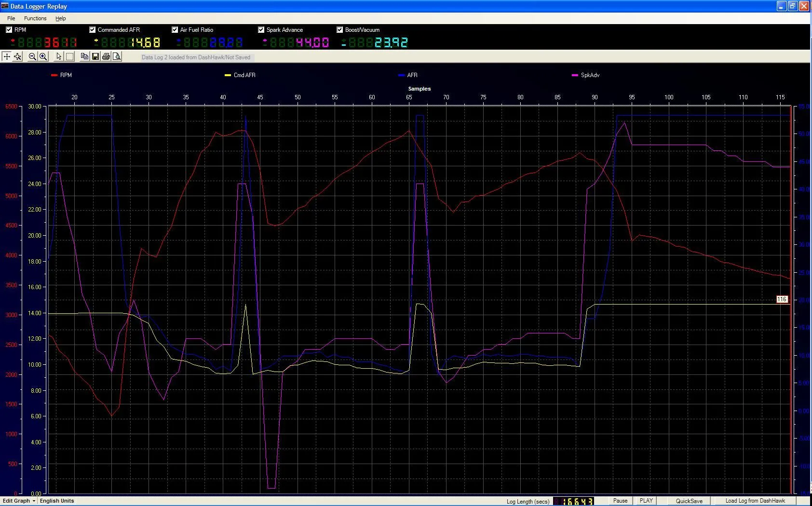812x506 pixels.
Task: Click the QuickSave button
Action: 689,501
